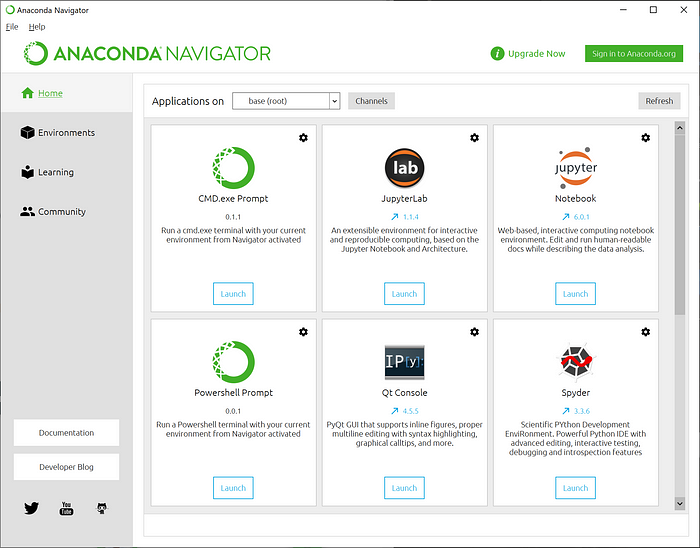Click CMD.exe Prompt version 0.1.1 text
The height and width of the screenshot is (548, 700).
(x=233, y=217)
